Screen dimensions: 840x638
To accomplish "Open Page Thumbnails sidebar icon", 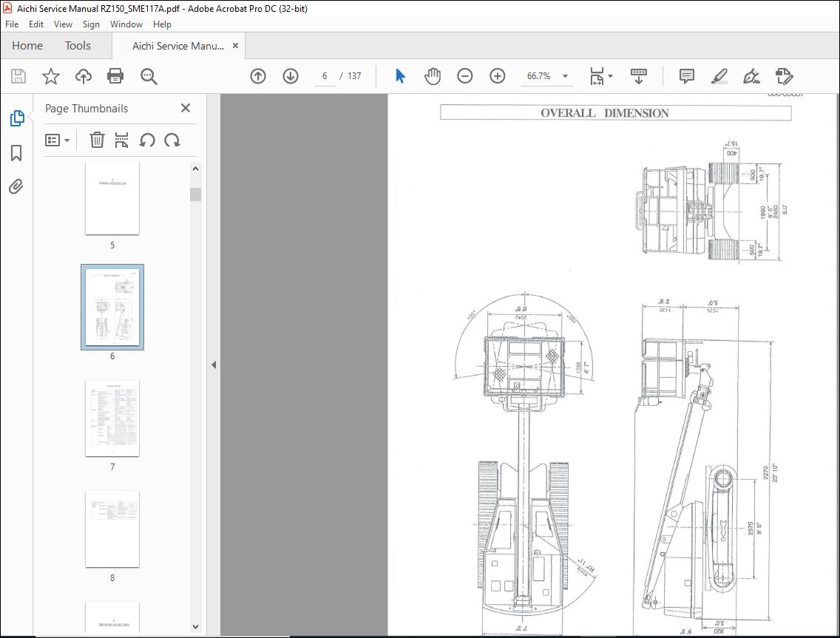I will (16, 118).
